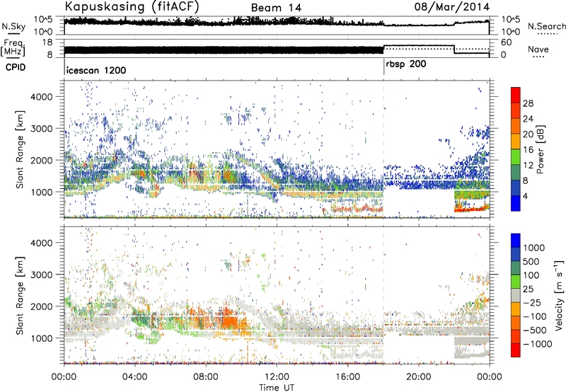Click the '12' tick on Power color bar

(528, 166)
